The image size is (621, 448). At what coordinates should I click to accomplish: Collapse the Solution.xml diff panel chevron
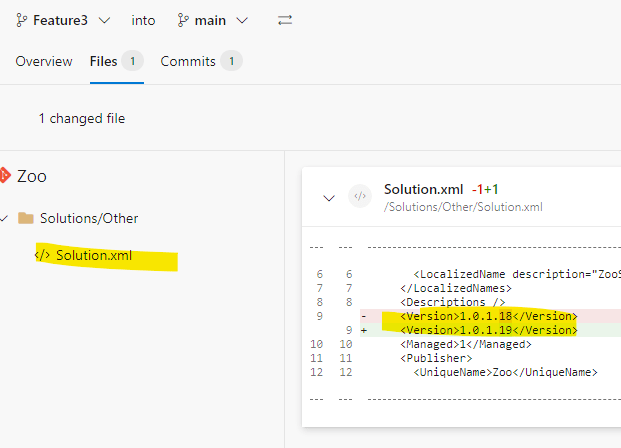tap(329, 198)
